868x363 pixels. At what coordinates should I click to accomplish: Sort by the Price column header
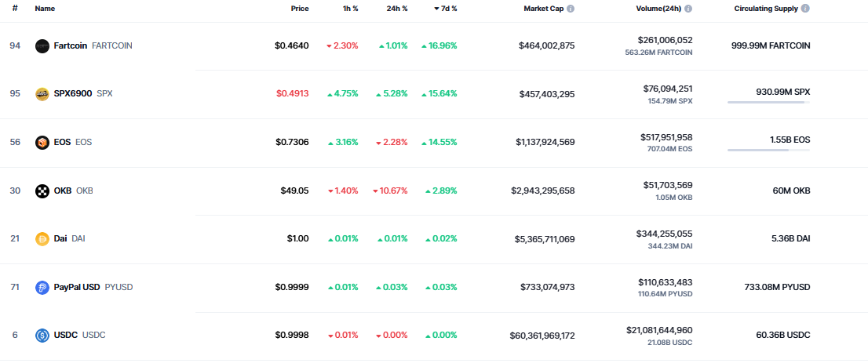click(300, 9)
